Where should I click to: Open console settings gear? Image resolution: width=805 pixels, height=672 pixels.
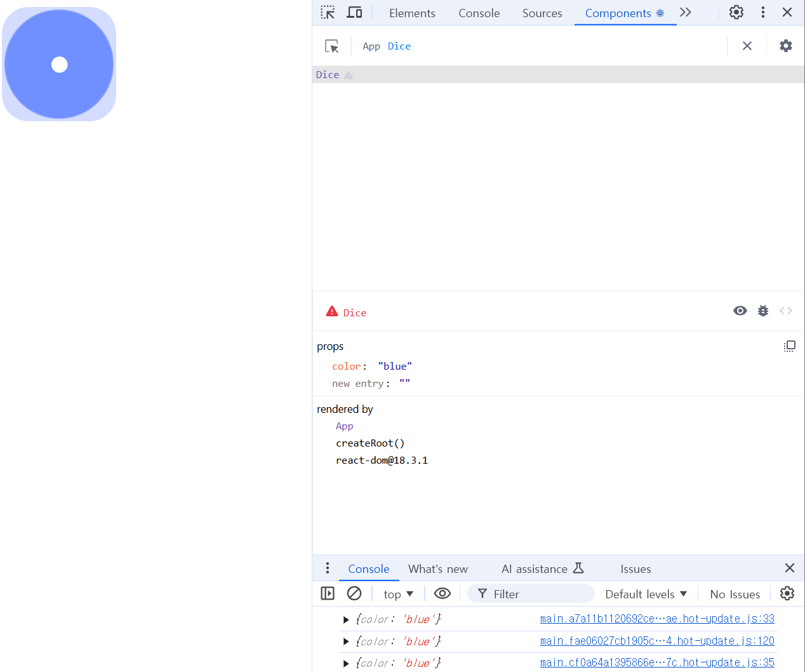[x=787, y=593]
